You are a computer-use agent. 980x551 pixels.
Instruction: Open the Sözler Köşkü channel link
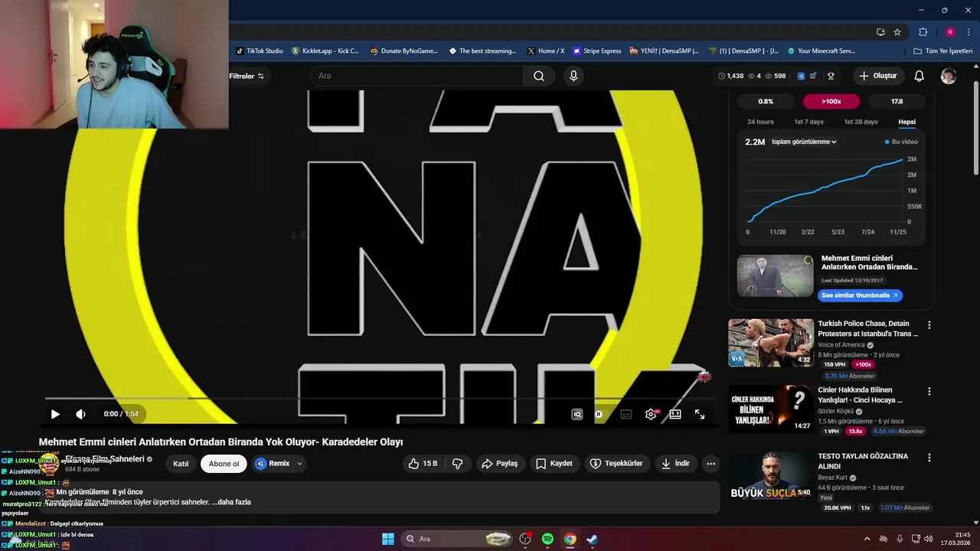pos(835,411)
